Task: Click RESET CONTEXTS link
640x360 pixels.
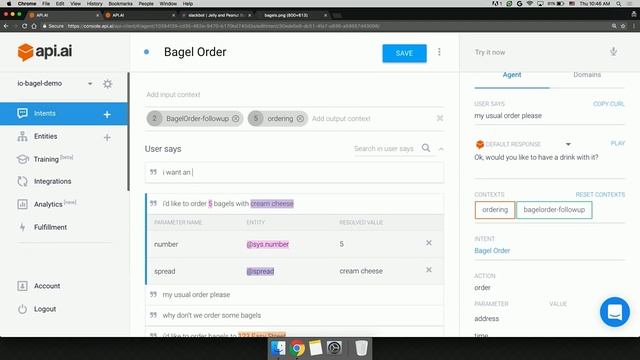Action: [x=600, y=195]
